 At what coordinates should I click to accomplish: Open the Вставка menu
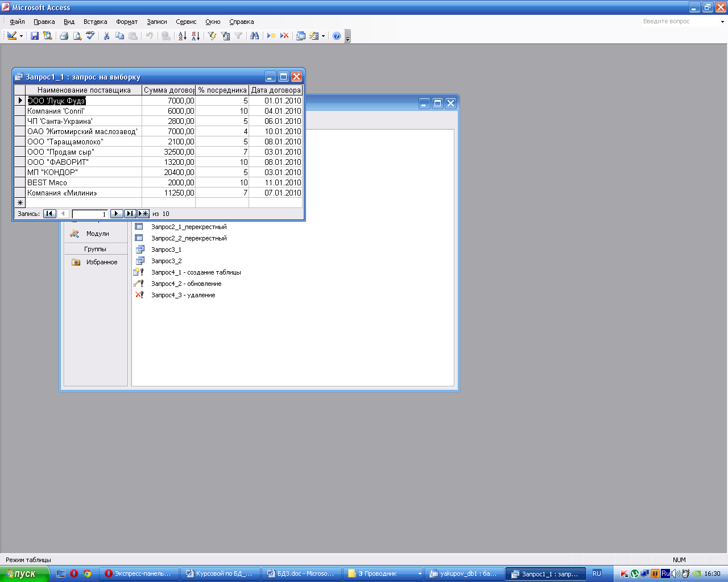click(x=95, y=22)
